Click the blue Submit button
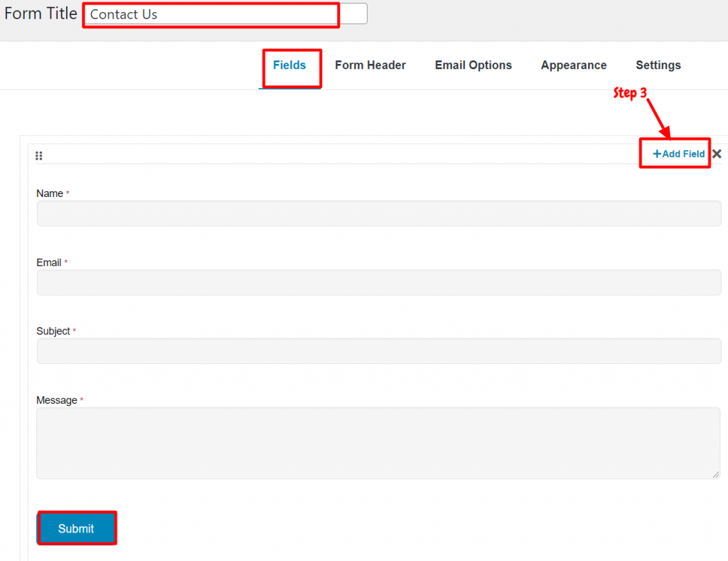 click(x=76, y=528)
